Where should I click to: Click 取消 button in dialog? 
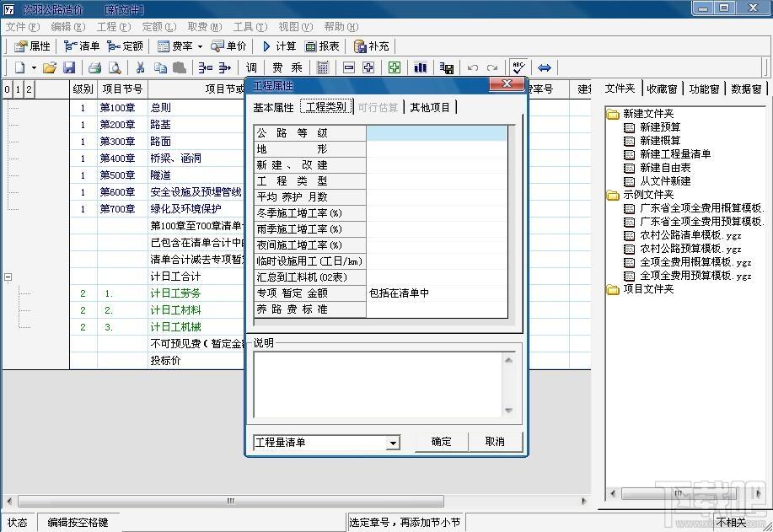495,442
